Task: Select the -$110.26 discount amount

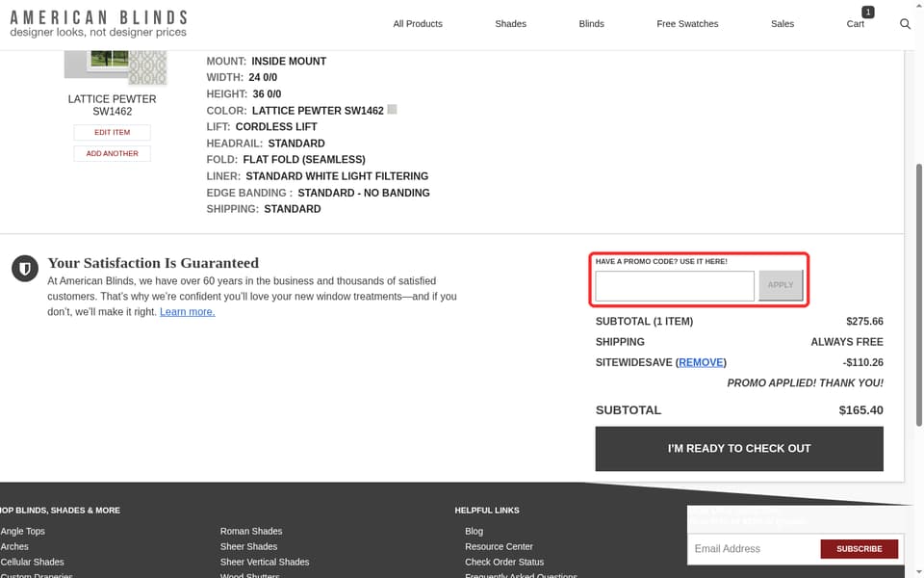Action: click(x=862, y=362)
